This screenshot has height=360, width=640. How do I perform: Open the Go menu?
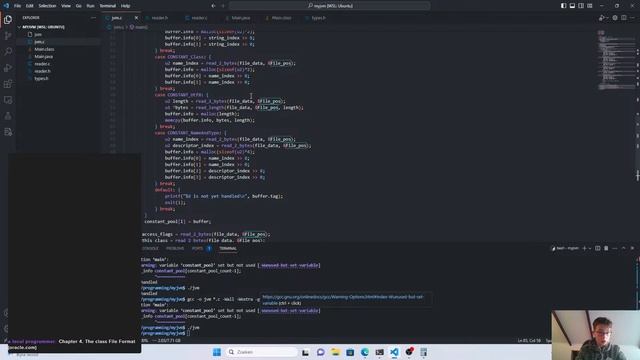[x=78, y=6]
